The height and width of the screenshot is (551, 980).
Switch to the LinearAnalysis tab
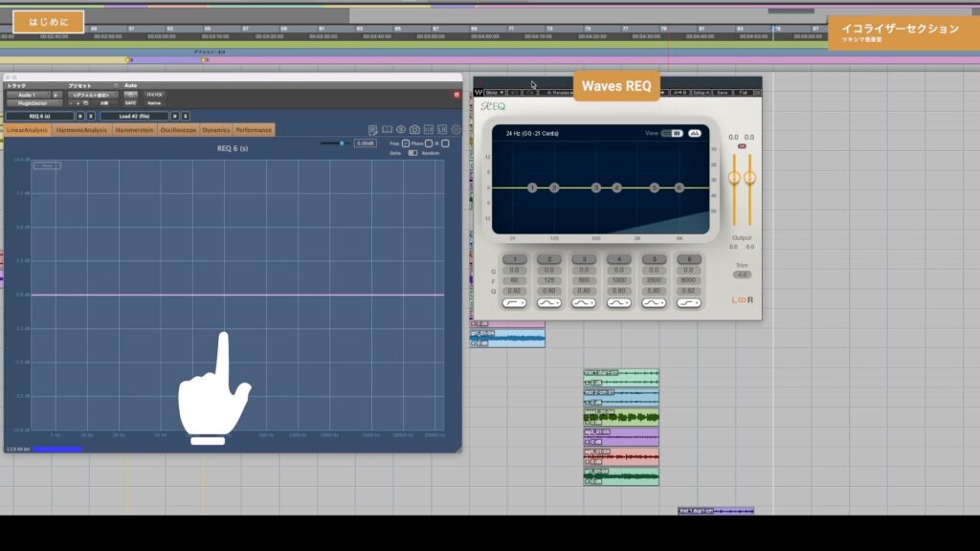point(27,130)
